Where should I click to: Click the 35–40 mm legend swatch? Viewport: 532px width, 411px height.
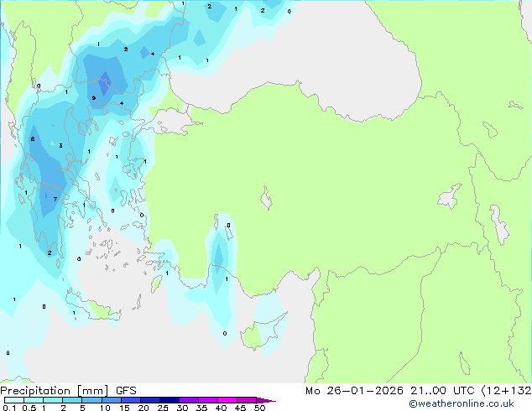point(207,400)
